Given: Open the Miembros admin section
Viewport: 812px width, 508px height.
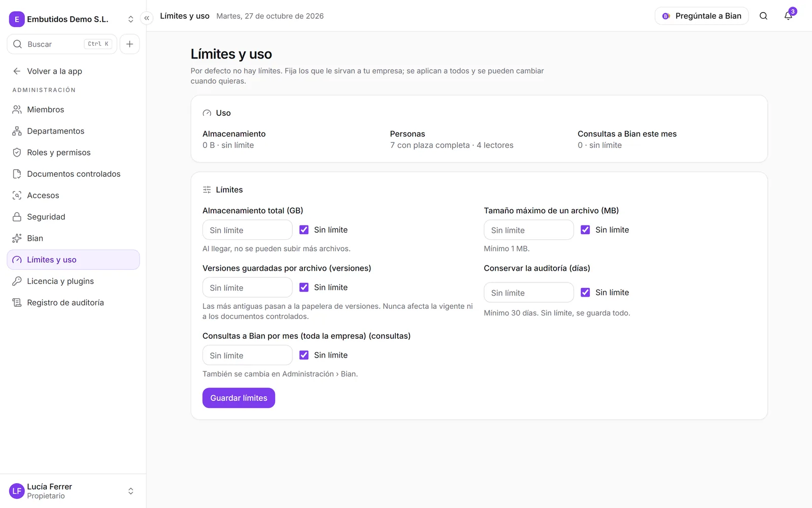Looking at the screenshot, I should pyautogui.click(x=73, y=110).
